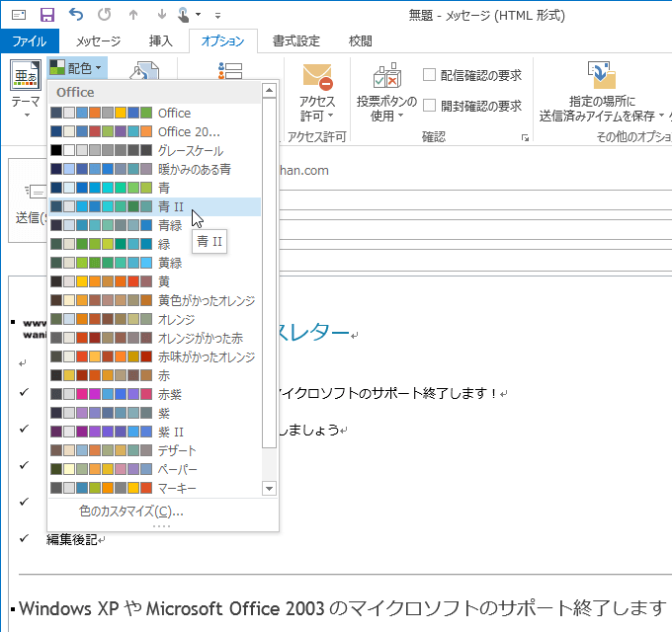Click the dropdown resize grip dots
The width and height of the screenshot is (672, 632).
pyautogui.click(x=161, y=526)
